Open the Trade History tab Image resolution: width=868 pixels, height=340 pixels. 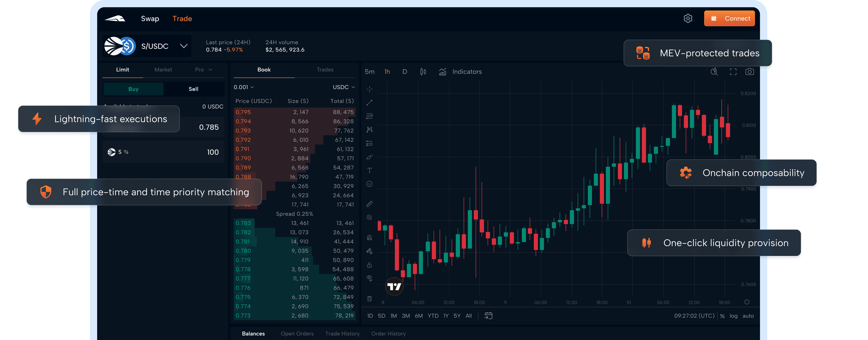[342, 334]
